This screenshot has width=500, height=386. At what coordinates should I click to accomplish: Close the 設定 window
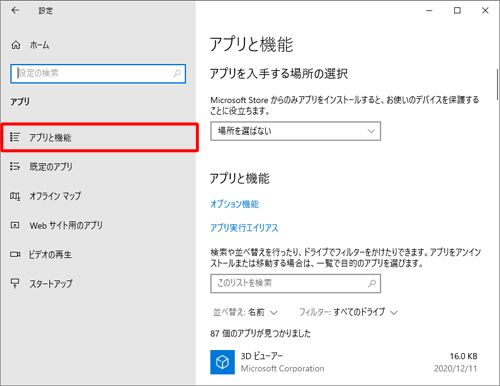(x=485, y=11)
